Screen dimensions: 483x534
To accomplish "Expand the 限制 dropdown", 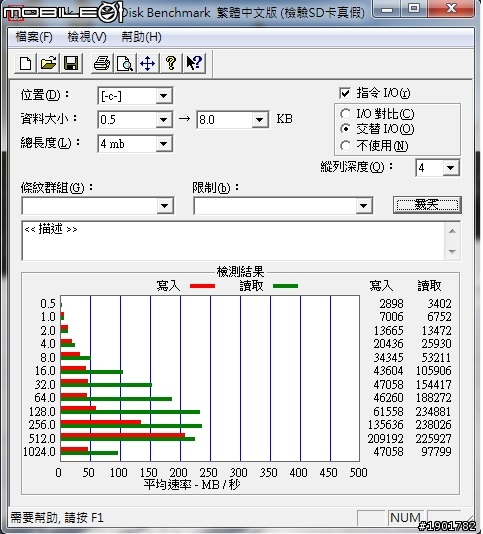I will [363, 206].
